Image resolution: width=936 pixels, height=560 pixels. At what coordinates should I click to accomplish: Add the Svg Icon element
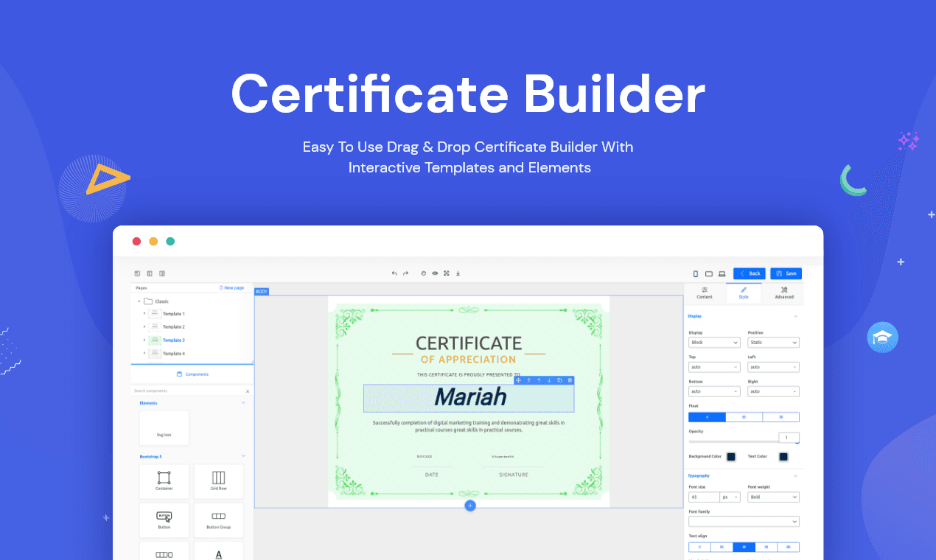[164, 428]
